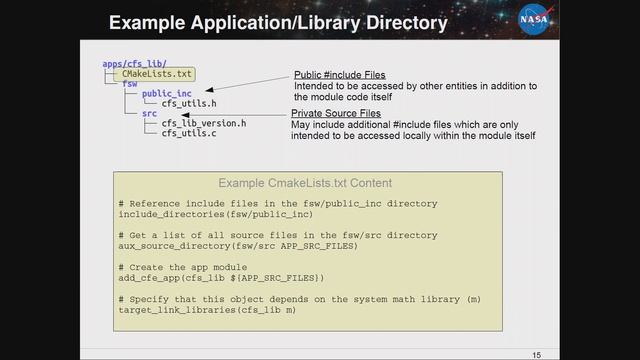Select the cfs_utils.h file
This screenshot has height=360, width=640.
point(189,104)
